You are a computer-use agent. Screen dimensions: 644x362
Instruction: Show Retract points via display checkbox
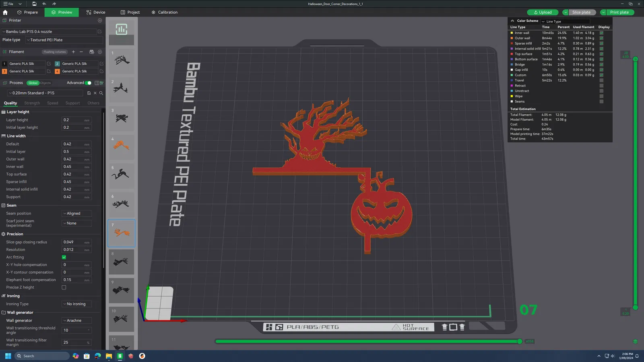click(x=601, y=86)
